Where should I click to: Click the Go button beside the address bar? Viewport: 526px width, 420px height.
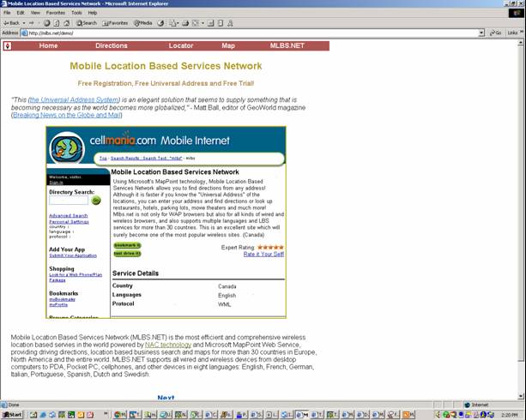495,33
